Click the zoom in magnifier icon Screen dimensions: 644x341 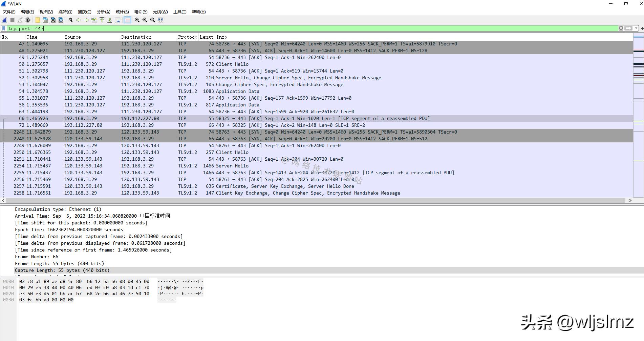[137, 20]
